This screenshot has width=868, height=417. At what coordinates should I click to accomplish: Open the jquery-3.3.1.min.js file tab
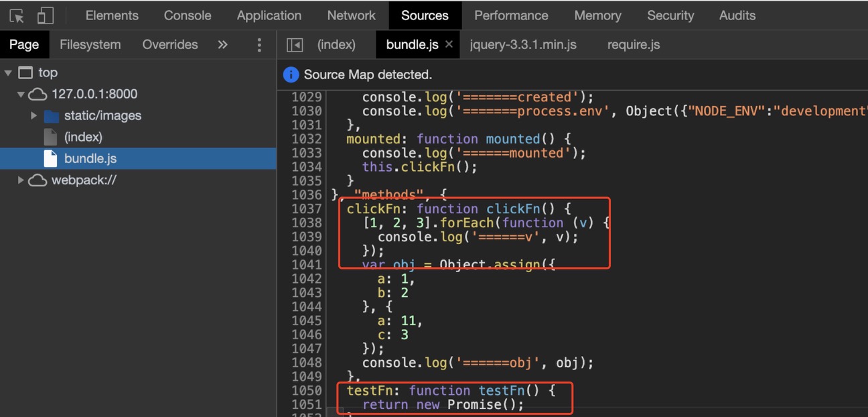(x=522, y=45)
